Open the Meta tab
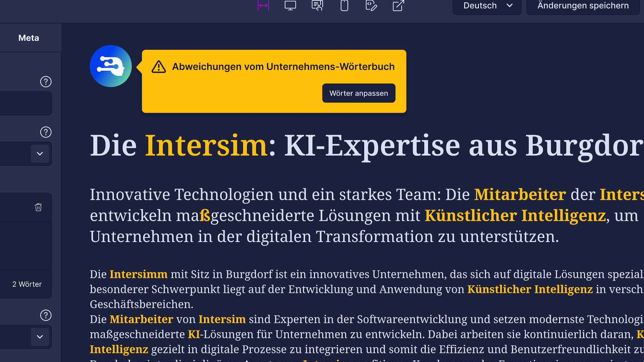644x362 pixels. [29, 38]
